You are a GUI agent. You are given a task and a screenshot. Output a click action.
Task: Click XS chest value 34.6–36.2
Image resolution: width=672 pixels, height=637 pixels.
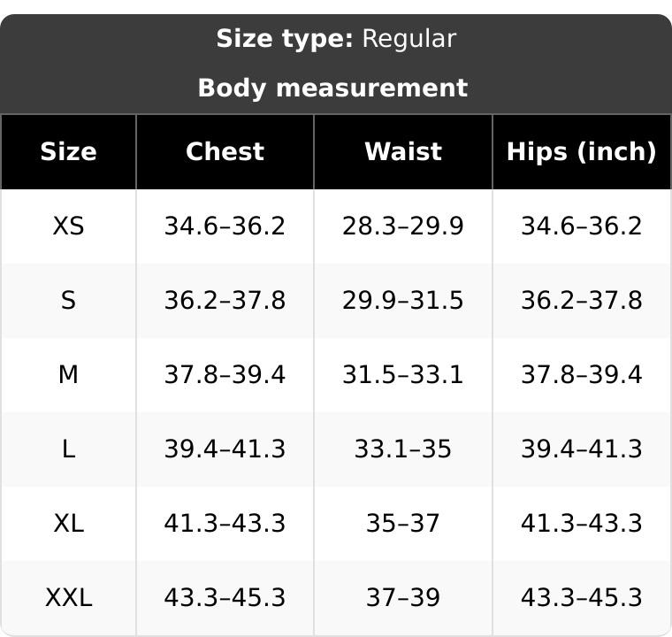[x=225, y=226]
